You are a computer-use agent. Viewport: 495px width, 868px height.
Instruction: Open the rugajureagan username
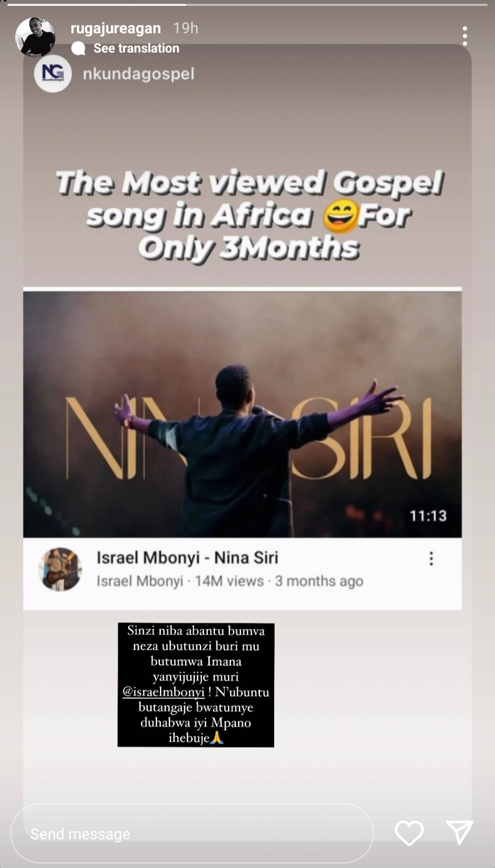[115, 28]
